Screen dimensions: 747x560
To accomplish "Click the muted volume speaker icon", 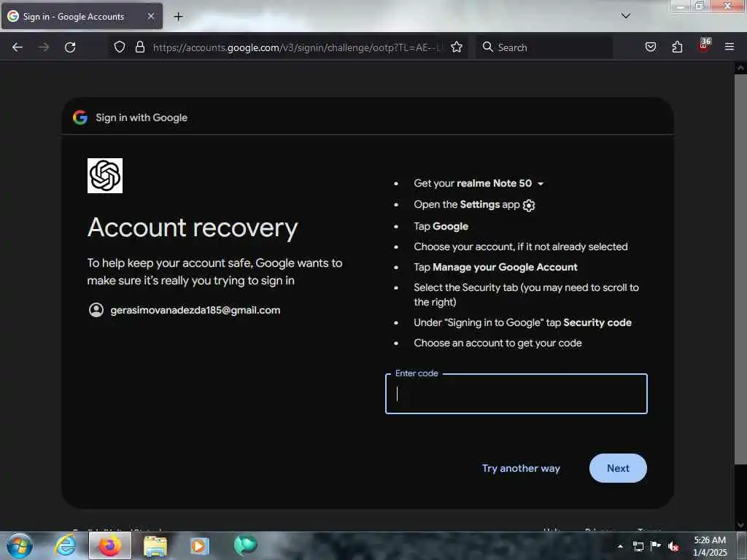I will click(x=673, y=546).
